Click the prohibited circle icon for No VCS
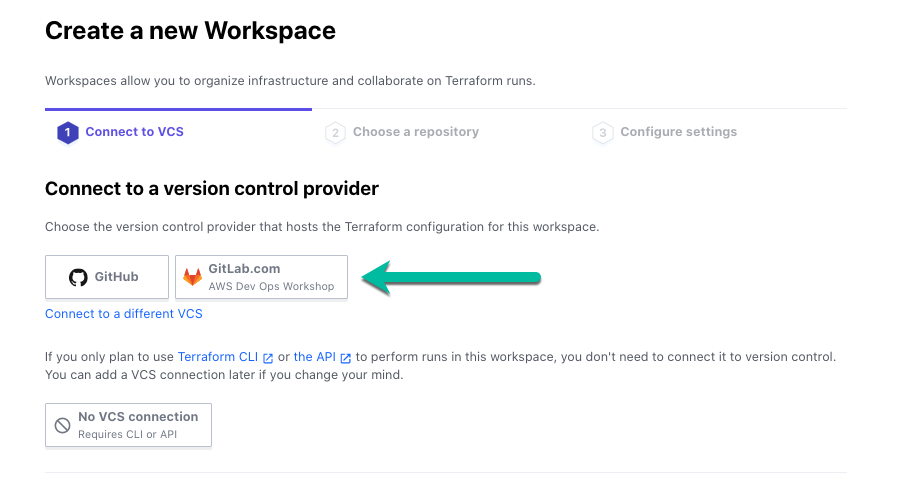The width and height of the screenshot is (918, 487). 63,426
